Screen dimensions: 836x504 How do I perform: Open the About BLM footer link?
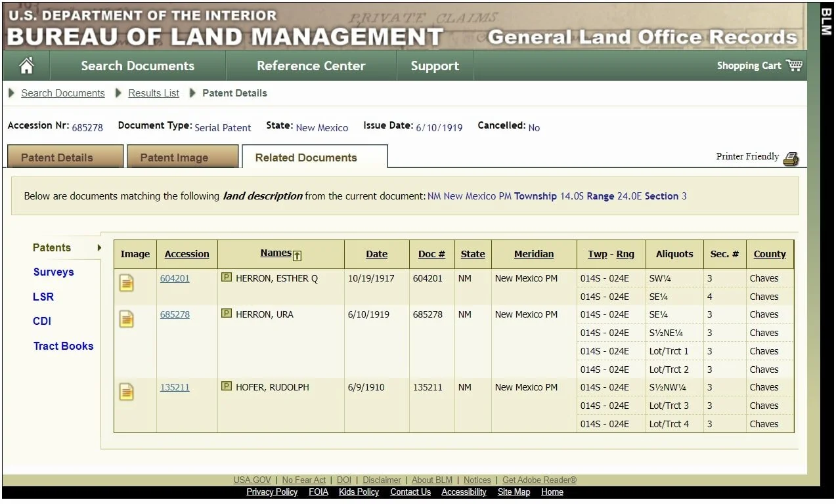pos(432,480)
